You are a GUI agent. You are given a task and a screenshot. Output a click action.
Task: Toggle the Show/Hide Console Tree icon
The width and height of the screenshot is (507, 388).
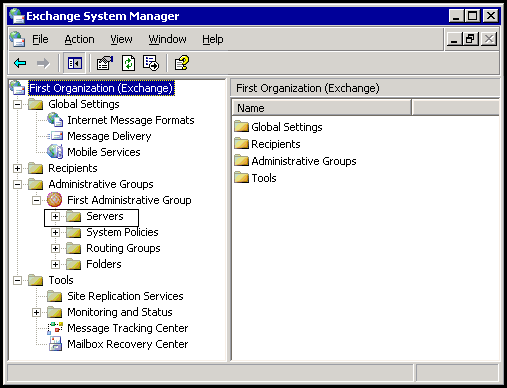(75, 63)
